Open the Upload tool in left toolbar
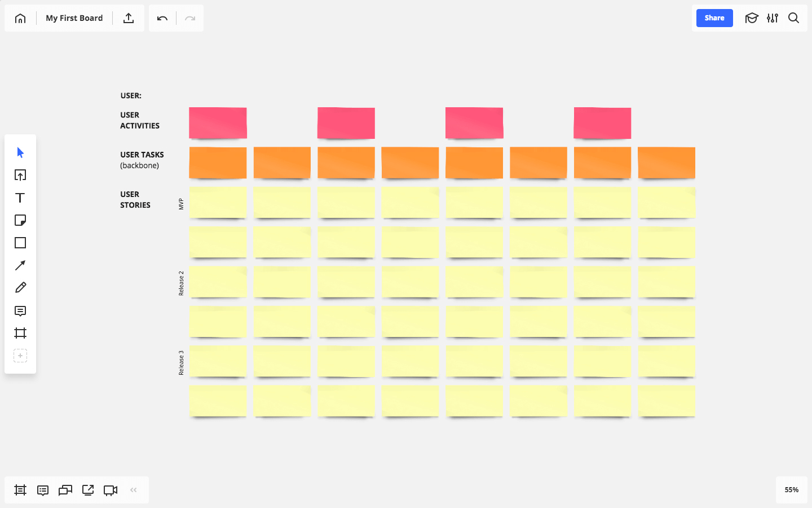 20,175
